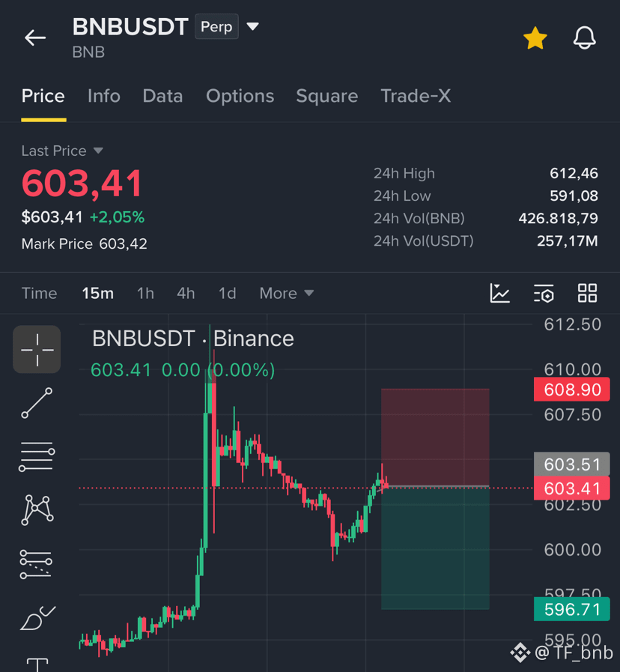The image size is (620, 672).
Task: Select the Time chart interval
Action: [x=39, y=294]
